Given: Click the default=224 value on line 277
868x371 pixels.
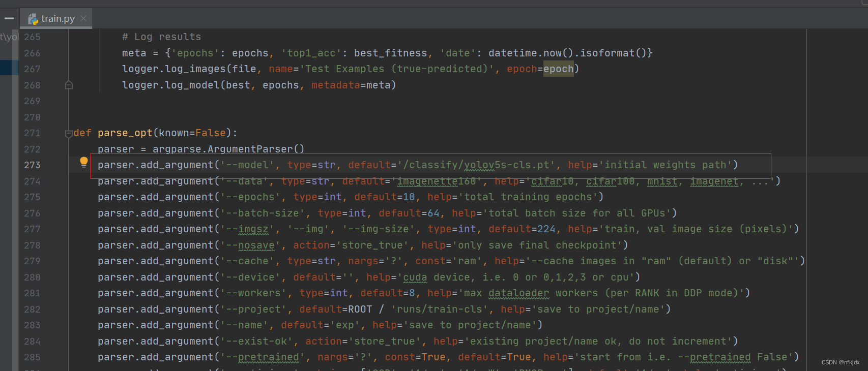Looking at the screenshot, I should [547, 229].
